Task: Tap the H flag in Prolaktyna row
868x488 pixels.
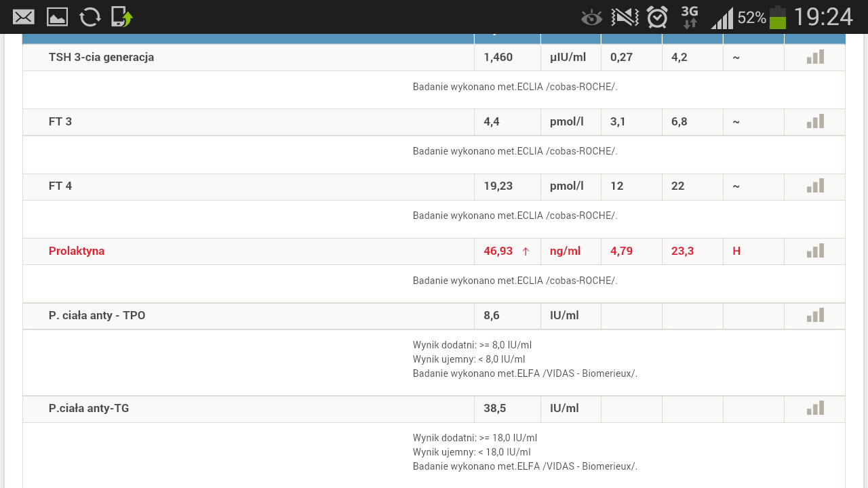Action: [736, 251]
